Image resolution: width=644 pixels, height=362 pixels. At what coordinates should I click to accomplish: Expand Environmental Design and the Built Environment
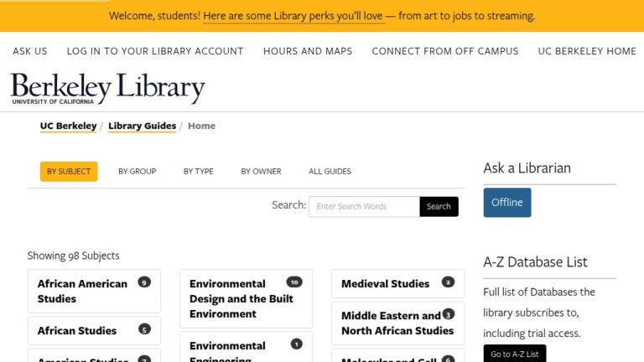click(246, 299)
